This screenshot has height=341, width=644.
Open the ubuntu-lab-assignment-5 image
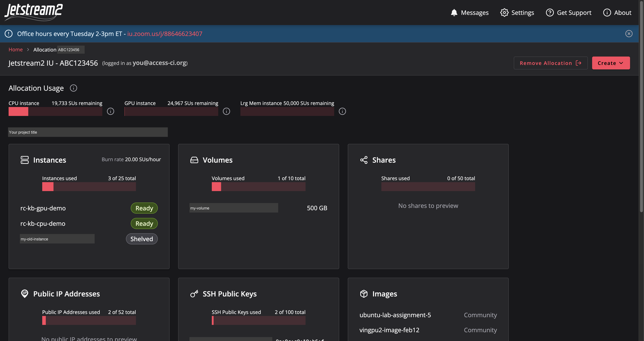coord(395,315)
